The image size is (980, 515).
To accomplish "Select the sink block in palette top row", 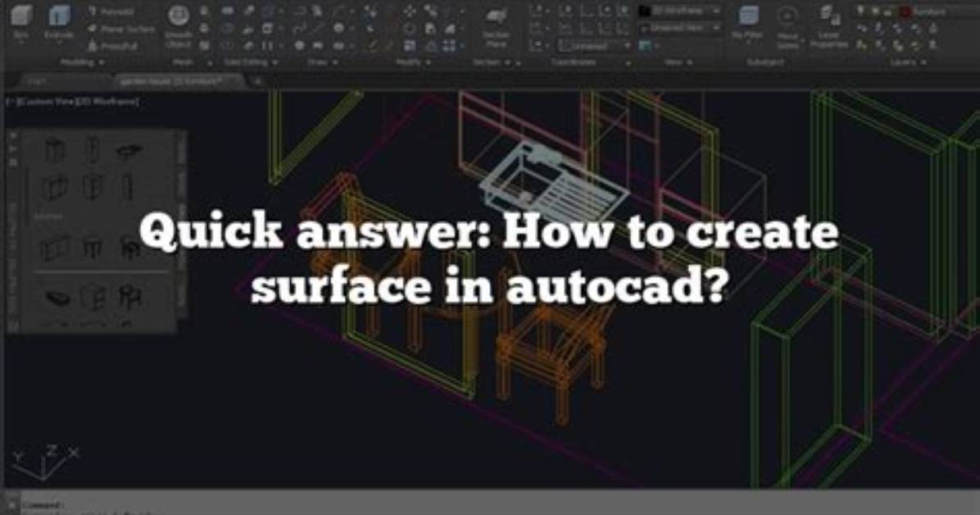I will (129, 151).
